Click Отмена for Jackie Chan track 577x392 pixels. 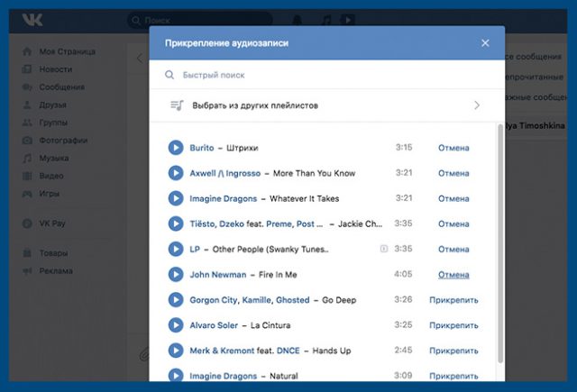pyautogui.click(x=453, y=224)
